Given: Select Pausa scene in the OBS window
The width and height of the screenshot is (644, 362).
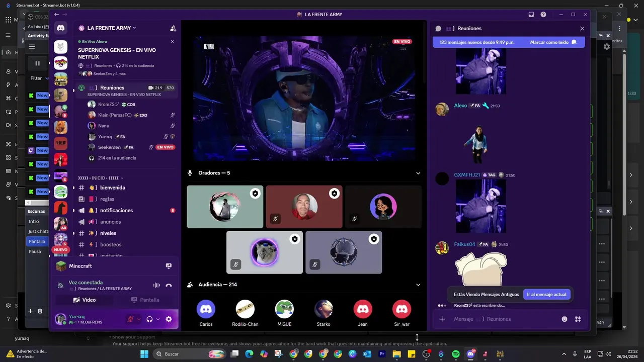Looking at the screenshot, I should coord(38,251).
